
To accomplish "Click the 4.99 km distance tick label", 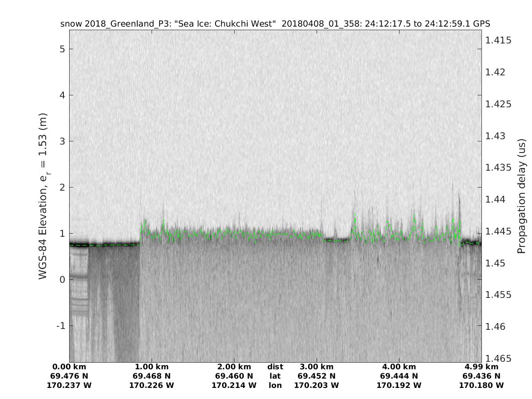I will tap(481, 367).
